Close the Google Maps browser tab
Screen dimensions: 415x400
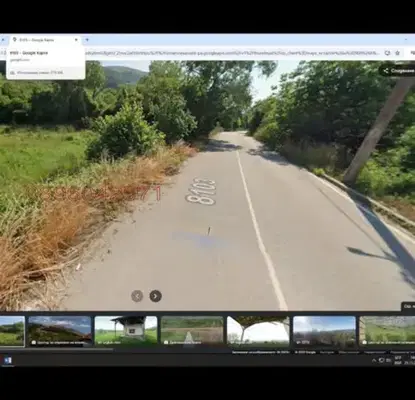click(x=76, y=40)
